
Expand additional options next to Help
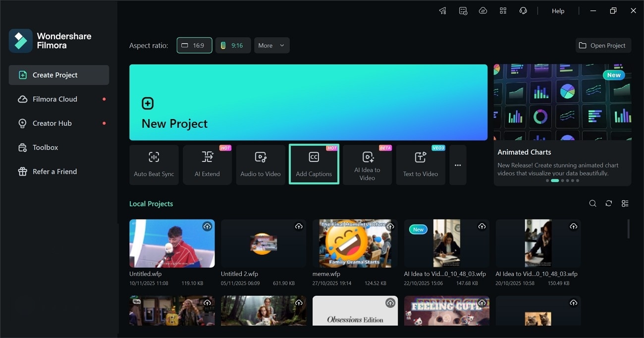coord(503,10)
